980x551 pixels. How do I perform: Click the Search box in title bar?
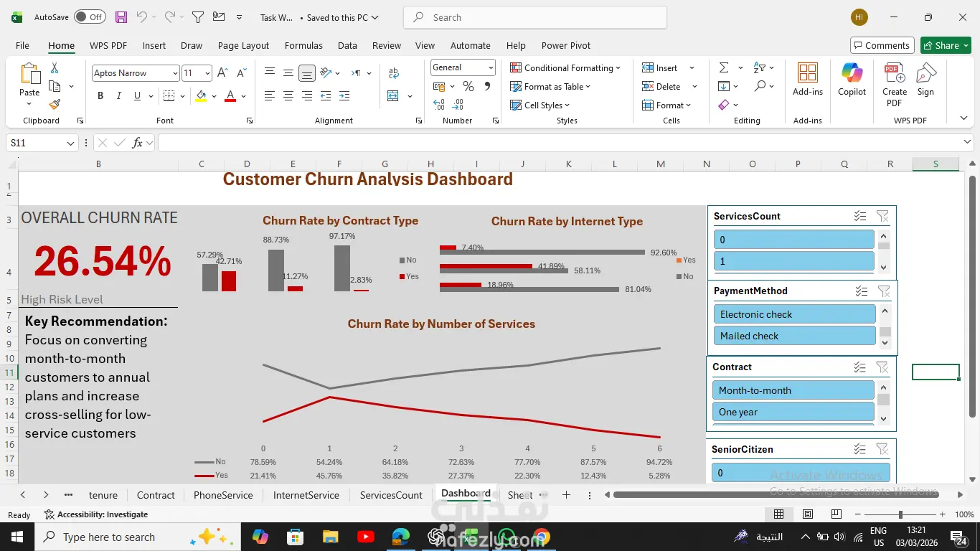click(535, 17)
